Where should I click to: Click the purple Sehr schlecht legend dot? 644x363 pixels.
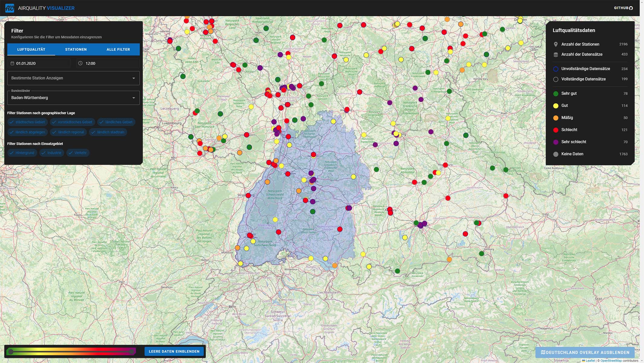pos(555,142)
